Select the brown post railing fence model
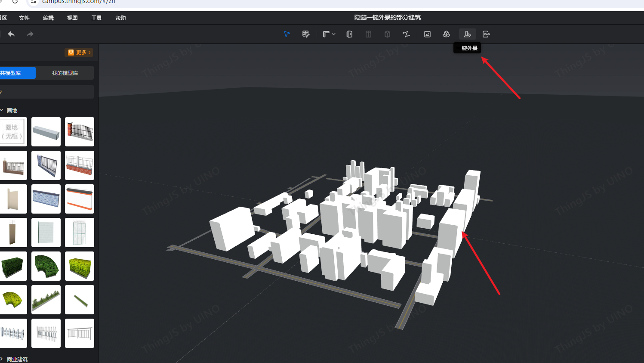Image resolution: width=644 pixels, height=363 pixels. pos(12,165)
